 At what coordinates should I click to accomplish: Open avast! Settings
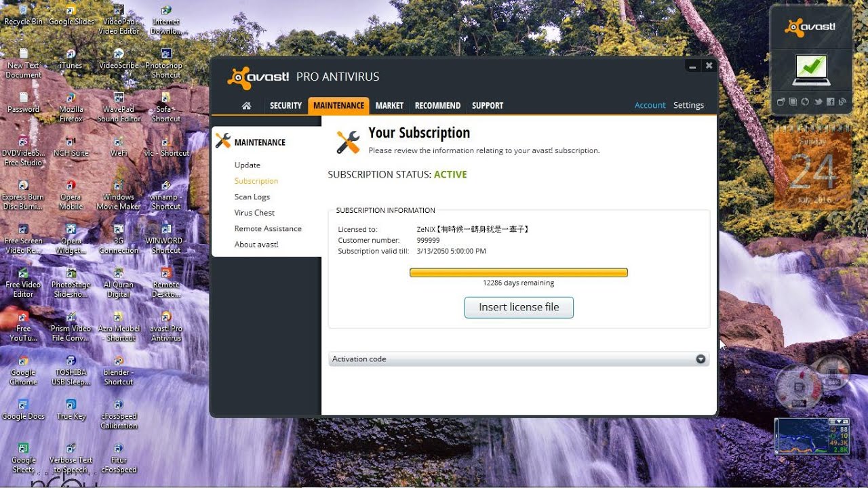click(x=688, y=105)
